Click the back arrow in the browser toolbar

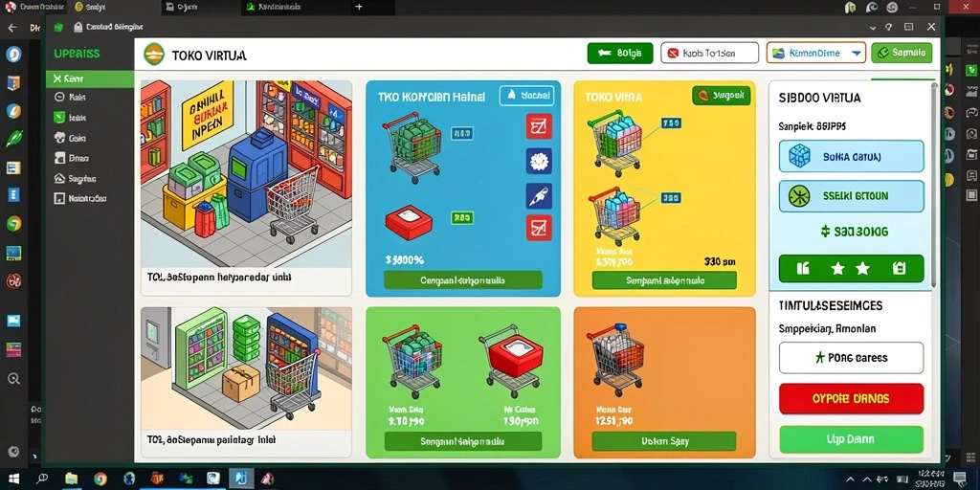11,28
